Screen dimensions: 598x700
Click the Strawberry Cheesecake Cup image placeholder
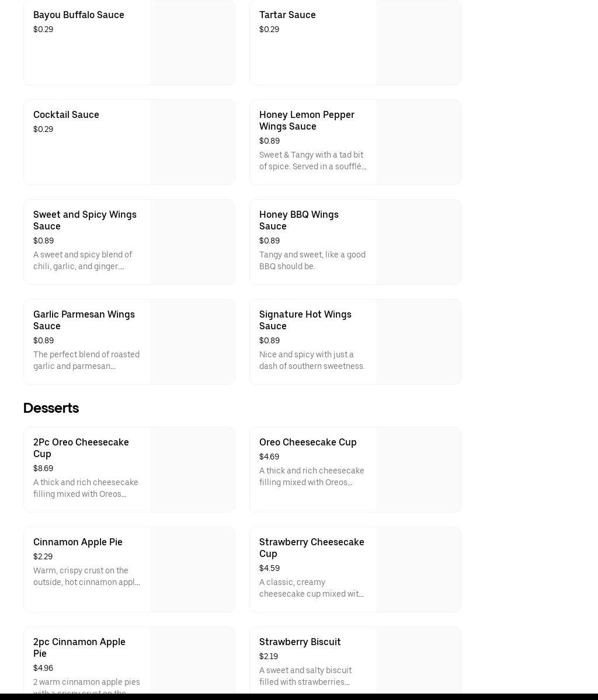coord(418,570)
